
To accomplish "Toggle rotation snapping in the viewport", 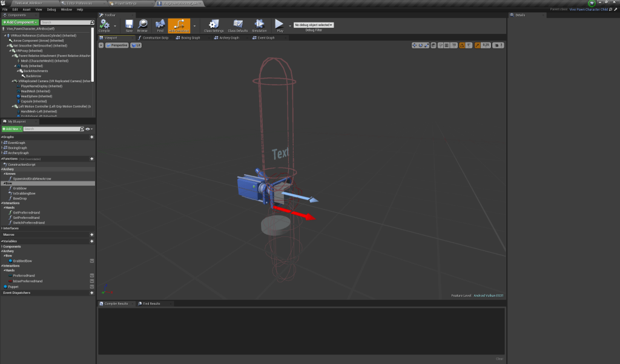I will tap(462, 45).
